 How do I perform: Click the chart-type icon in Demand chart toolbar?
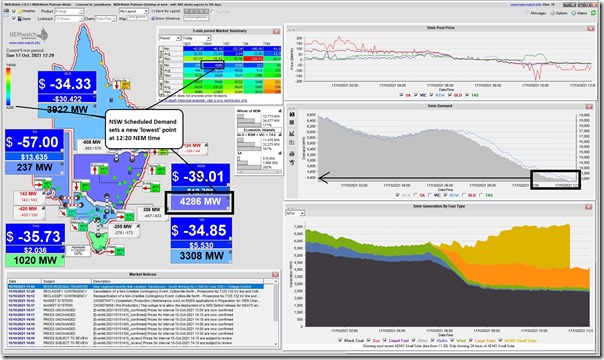pos(292,134)
